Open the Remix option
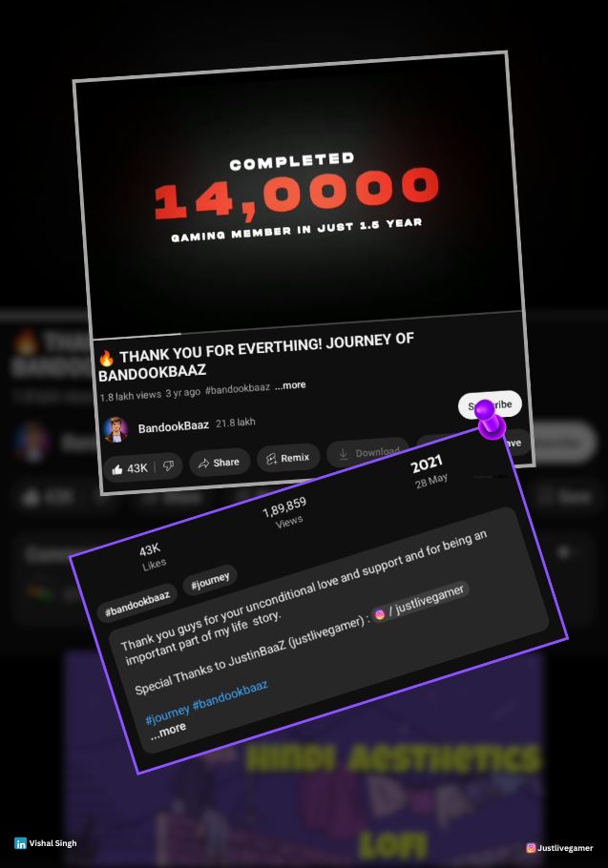Viewport: 608px width, 868px height. 288,458
